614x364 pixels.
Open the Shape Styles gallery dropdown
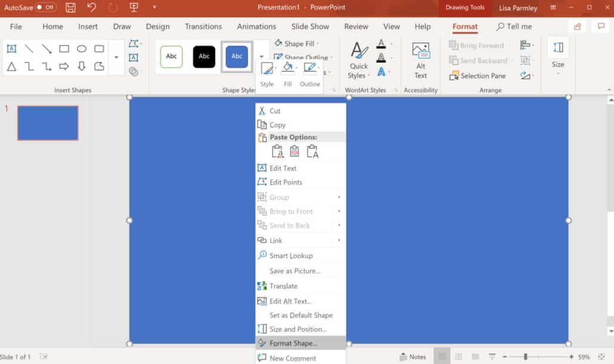pyautogui.click(x=261, y=57)
